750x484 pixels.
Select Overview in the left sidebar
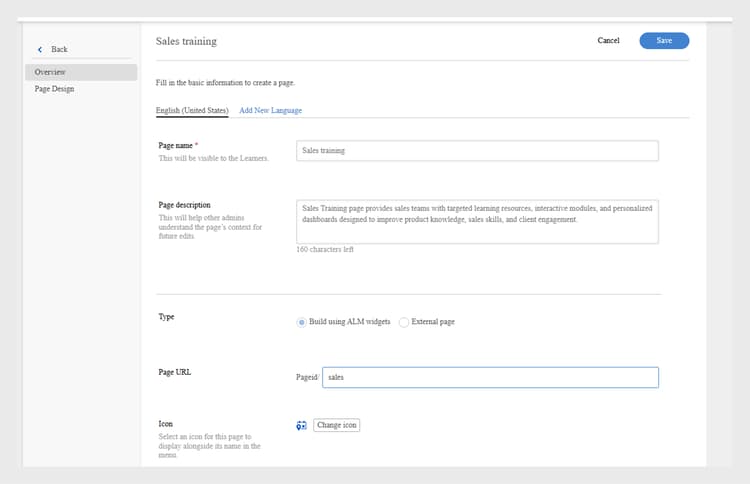50,72
